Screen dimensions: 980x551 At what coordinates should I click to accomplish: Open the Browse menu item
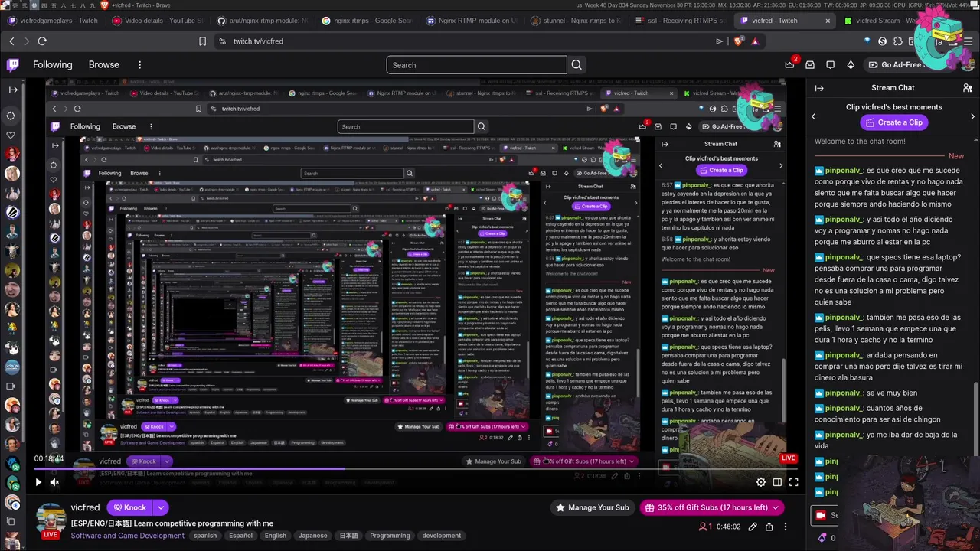click(x=104, y=65)
